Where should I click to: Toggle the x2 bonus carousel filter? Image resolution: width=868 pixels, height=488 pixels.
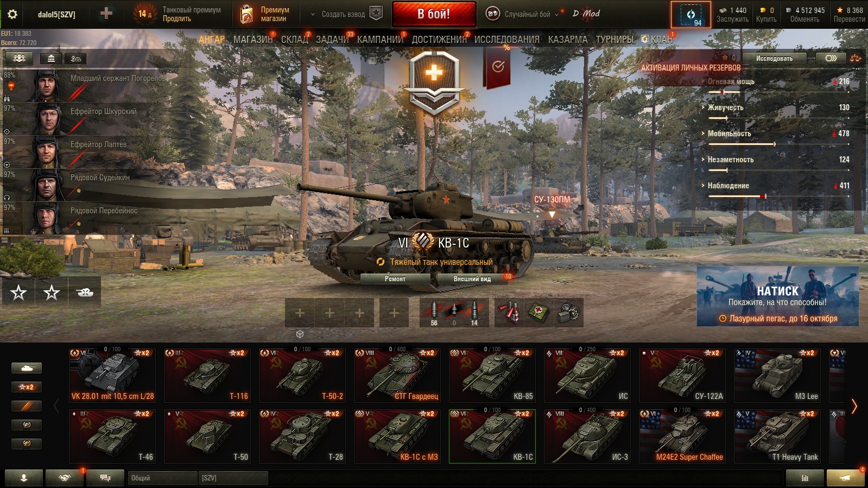[27, 387]
